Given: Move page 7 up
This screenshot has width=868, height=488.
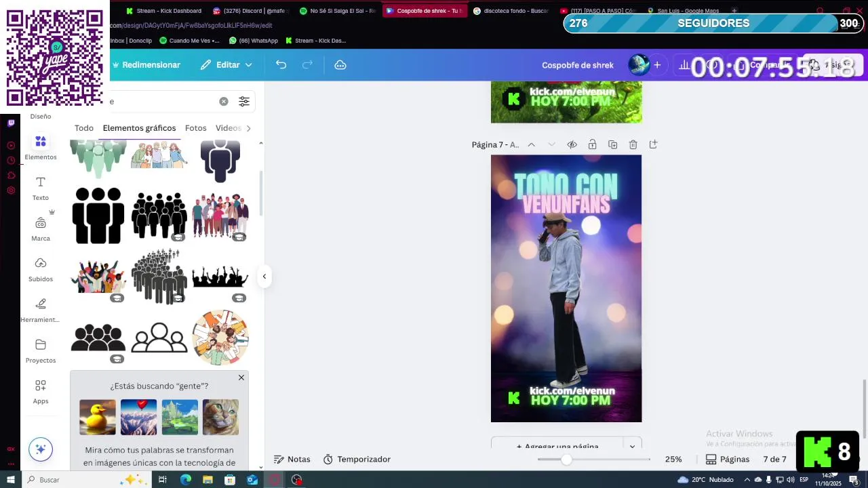Looking at the screenshot, I should tap(531, 144).
